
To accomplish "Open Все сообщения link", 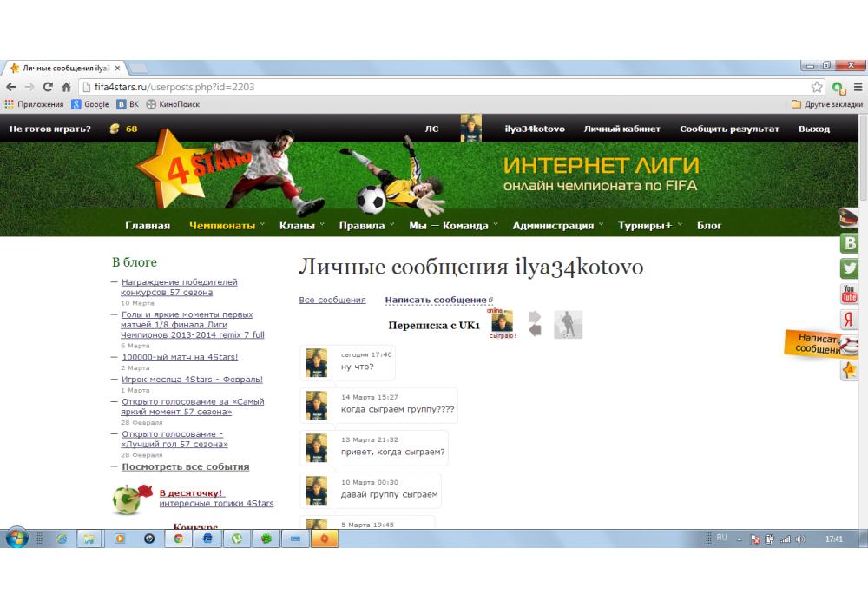I will coord(332,300).
